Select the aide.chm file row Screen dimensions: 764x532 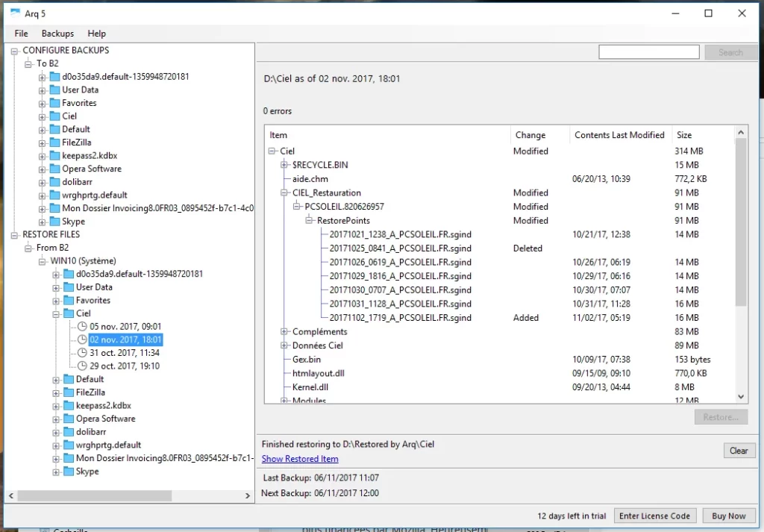tap(310, 179)
